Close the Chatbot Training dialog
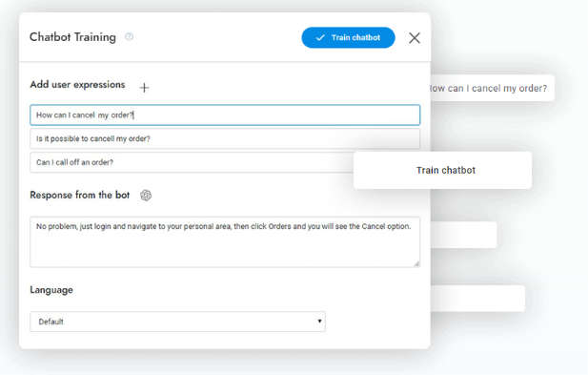The image size is (588, 375). point(415,37)
